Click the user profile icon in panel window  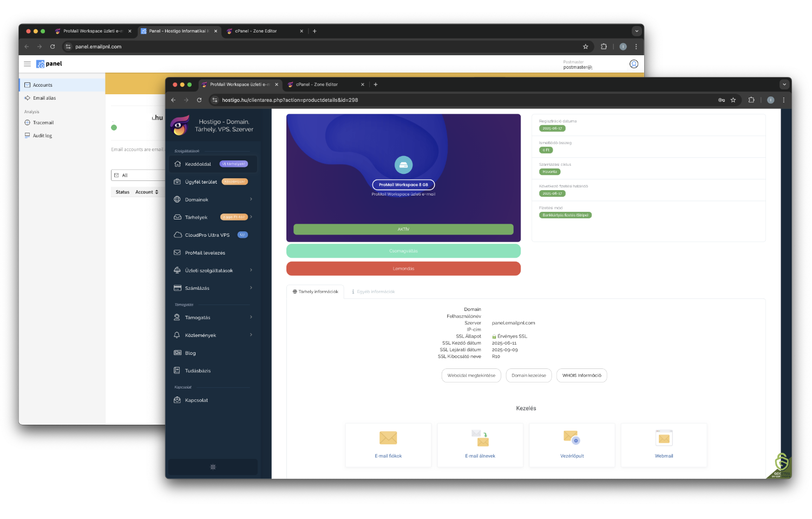(x=634, y=64)
